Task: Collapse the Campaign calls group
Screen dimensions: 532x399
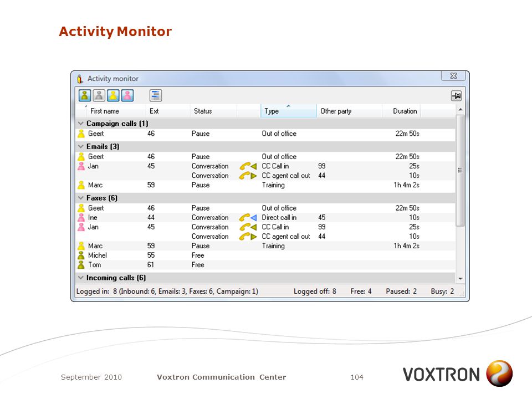Action: click(x=81, y=124)
